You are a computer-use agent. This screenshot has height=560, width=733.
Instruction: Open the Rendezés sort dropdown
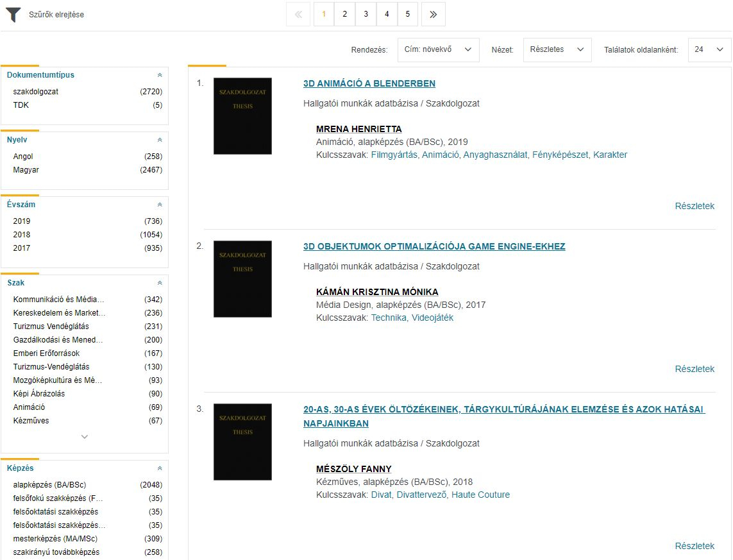438,49
